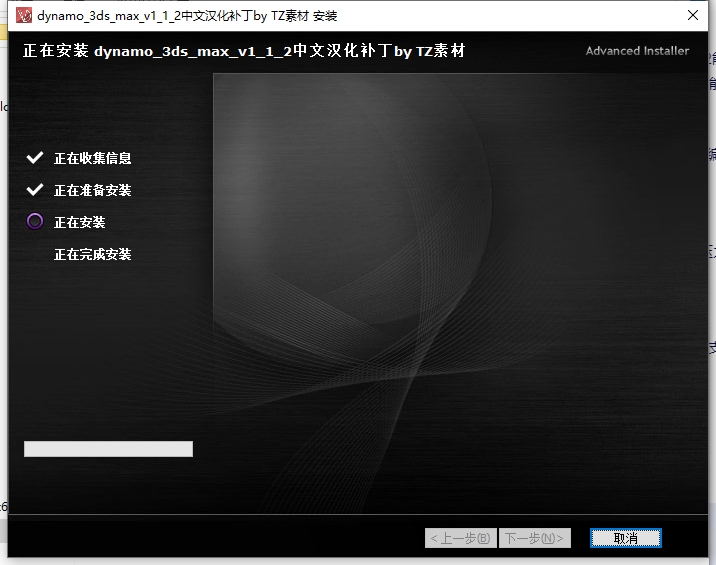
Task: Click the 正在收集信息 step text
Action: click(x=93, y=158)
